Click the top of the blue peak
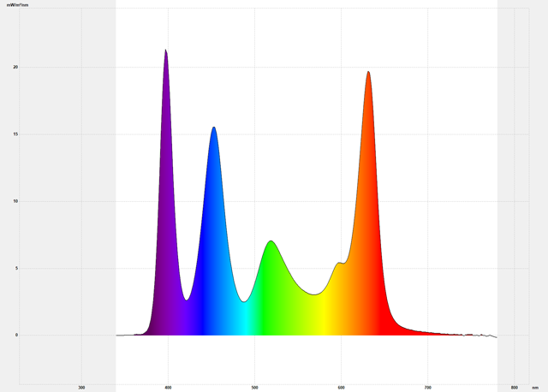This screenshot has height=392, width=548. [x=214, y=128]
